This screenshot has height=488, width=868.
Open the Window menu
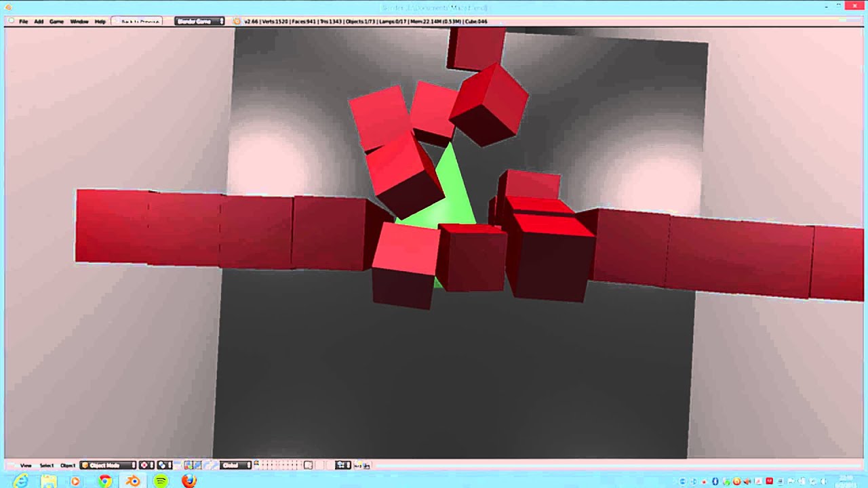(x=79, y=21)
